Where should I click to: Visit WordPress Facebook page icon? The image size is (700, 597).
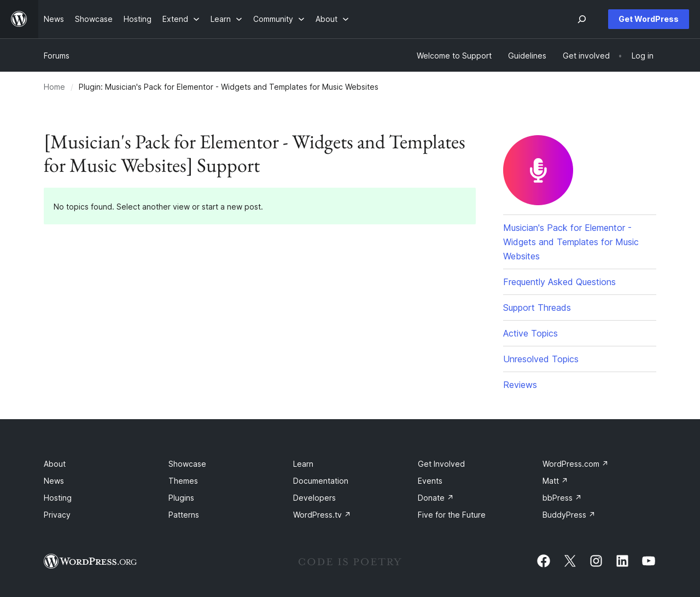(544, 561)
